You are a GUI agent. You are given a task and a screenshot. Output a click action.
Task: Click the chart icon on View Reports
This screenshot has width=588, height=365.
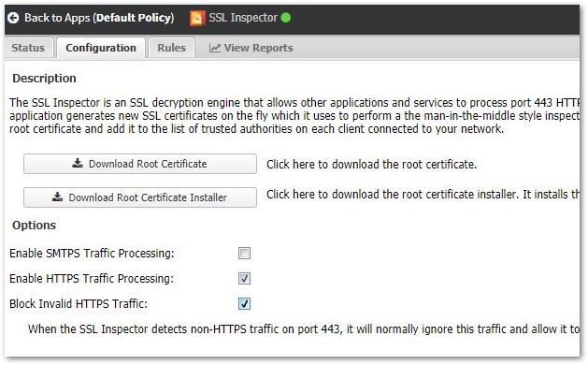click(x=214, y=48)
